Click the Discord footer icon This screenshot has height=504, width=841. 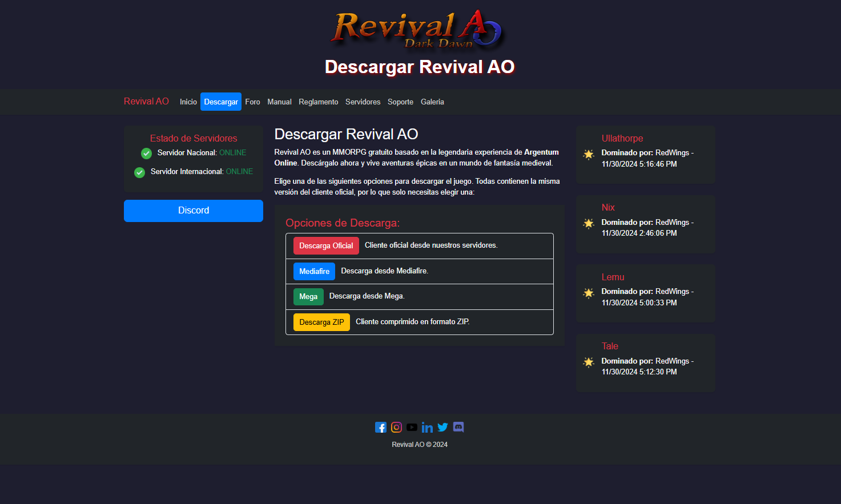coord(458,427)
